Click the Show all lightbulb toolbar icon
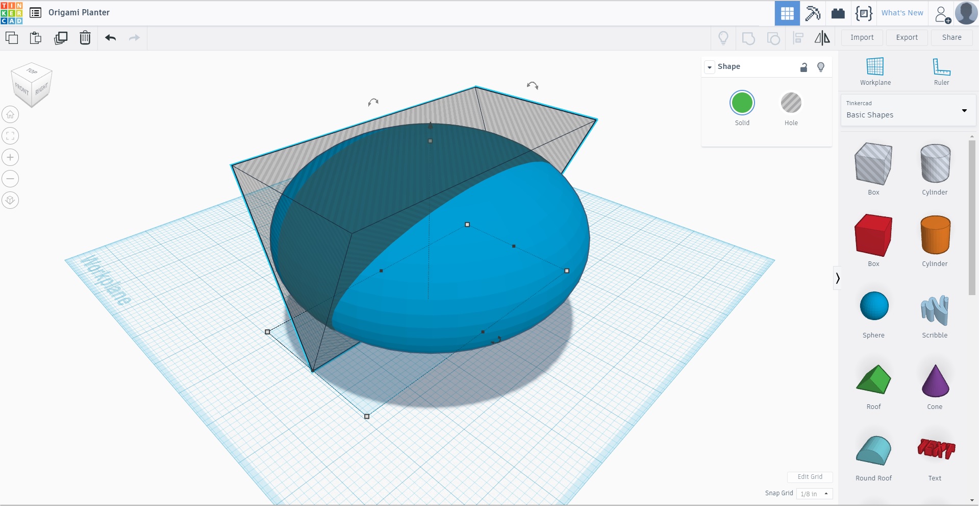Screen dimensions: 980x508 click(x=723, y=38)
